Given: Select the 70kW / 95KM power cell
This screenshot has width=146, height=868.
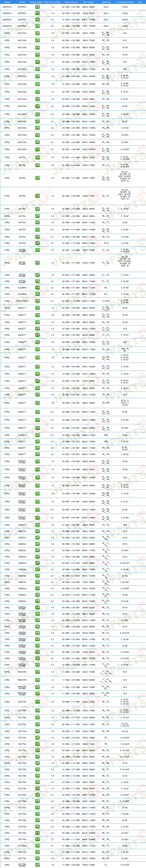Looking at the screenshot, I should coord(88,13).
